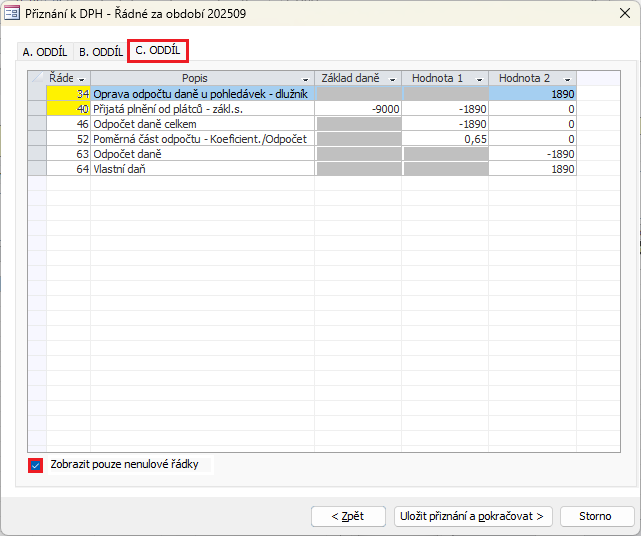Select row number 63 cell

[69, 154]
